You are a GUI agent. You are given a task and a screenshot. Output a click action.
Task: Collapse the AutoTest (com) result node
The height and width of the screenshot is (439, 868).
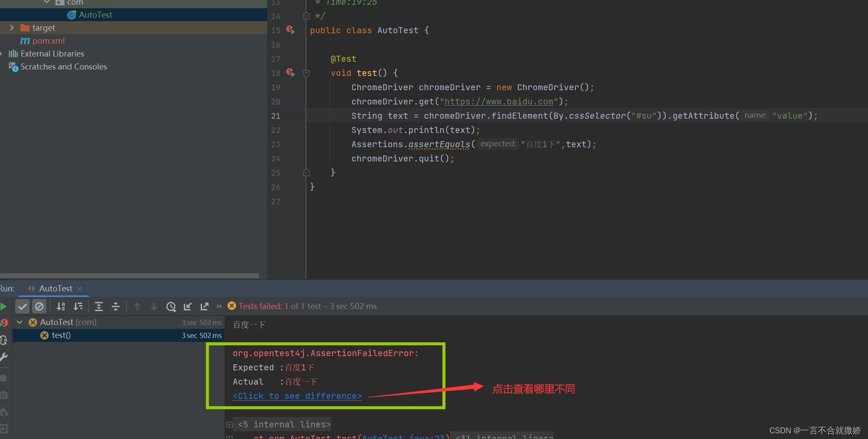[x=19, y=322]
